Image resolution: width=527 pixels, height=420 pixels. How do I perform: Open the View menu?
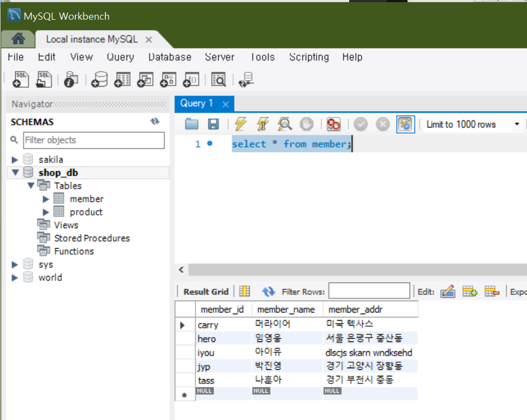click(x=81, y=57)
